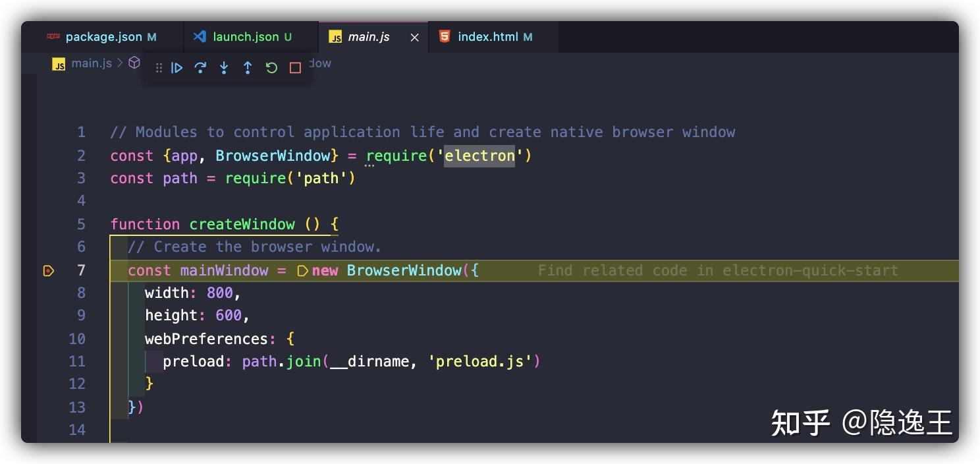Click the 'path' string on line 3
Image resolution: width=980 pixels, height=464 pixels.
click(321, 178)
